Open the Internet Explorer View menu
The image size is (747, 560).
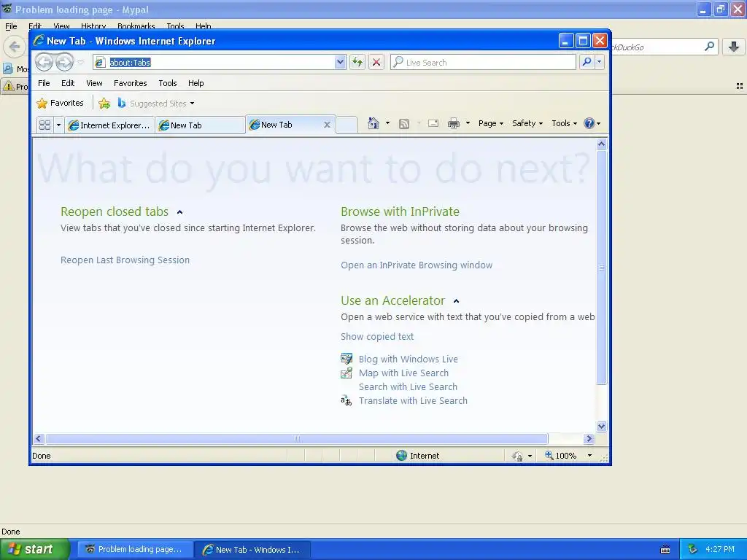[x=94, y=83]
